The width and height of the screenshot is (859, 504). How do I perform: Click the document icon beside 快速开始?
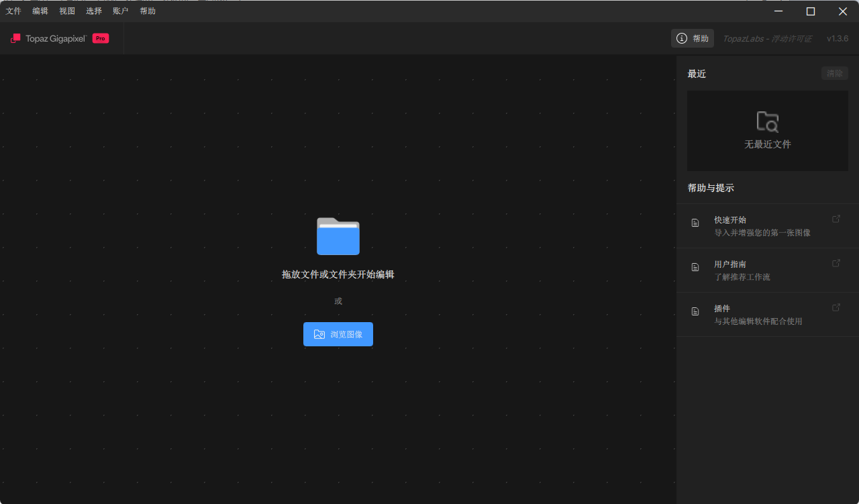point(695,223)
